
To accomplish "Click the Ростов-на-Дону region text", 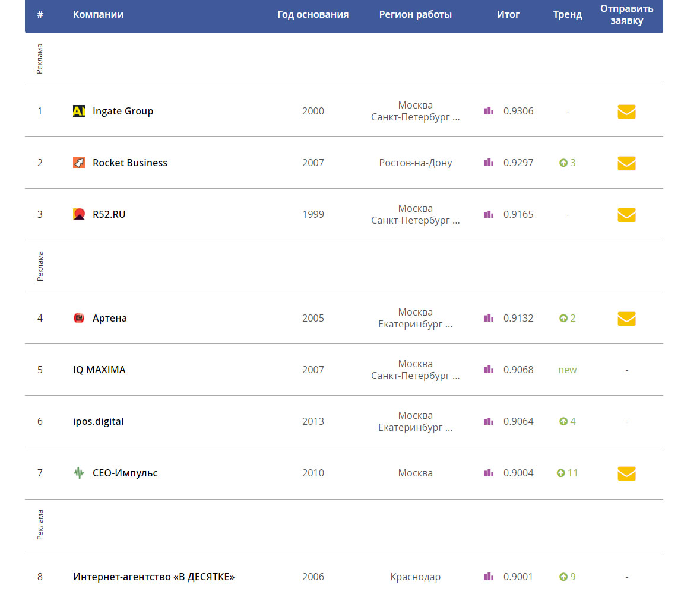I will [x=415, y=163].
